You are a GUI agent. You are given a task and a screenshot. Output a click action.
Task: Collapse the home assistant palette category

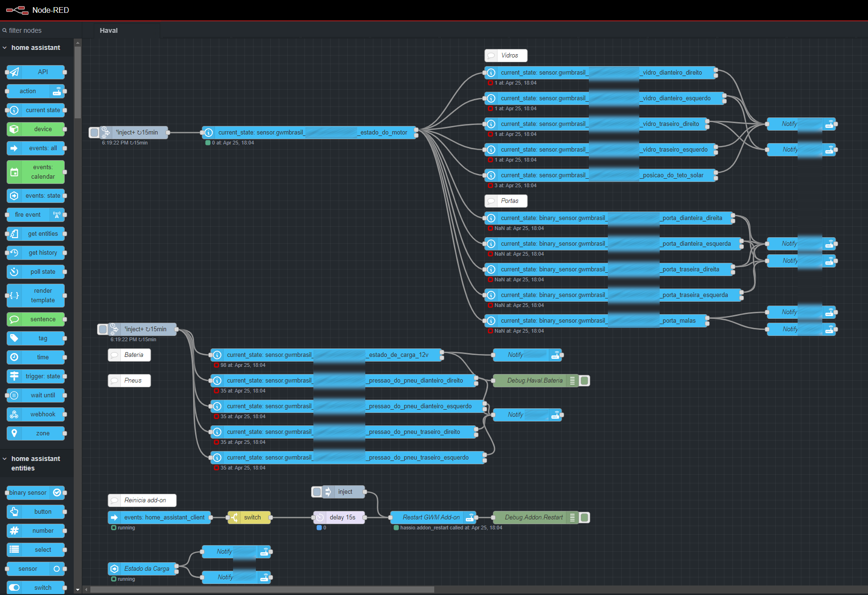[5, 48]
